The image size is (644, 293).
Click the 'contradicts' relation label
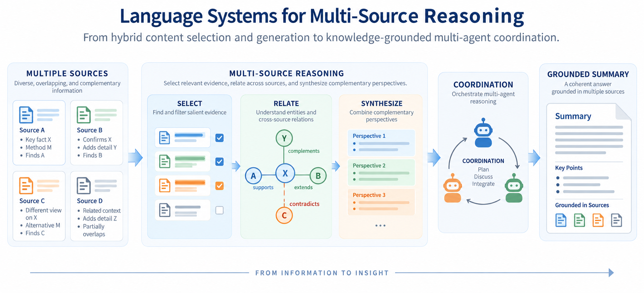coord(304,204)
